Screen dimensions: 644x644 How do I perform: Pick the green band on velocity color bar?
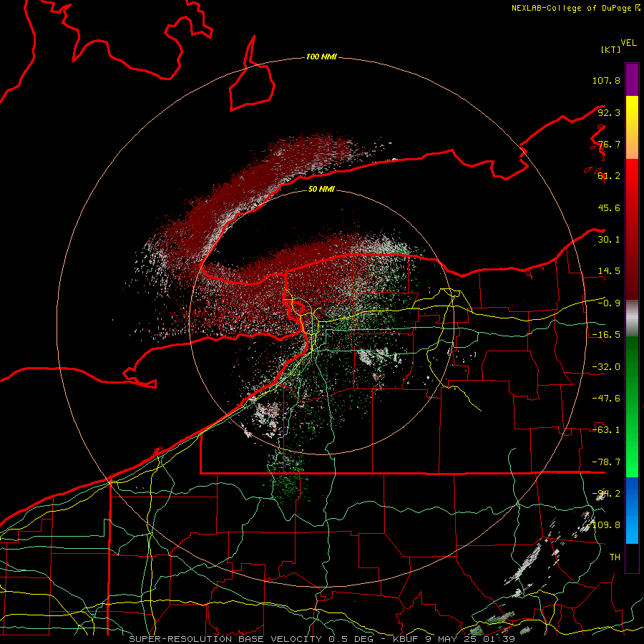pos(632,406)
